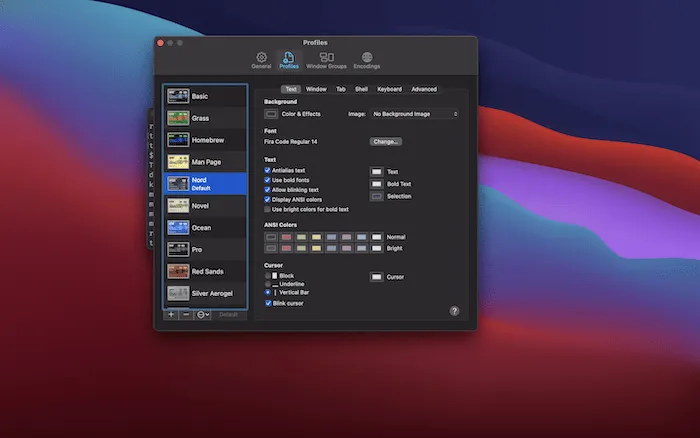Switch to the Keyboard tab

pos(389,89)
